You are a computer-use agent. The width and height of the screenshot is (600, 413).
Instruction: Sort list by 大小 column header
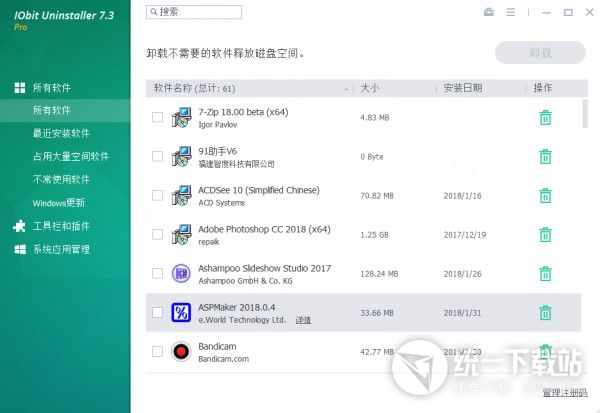pos(370,88)
